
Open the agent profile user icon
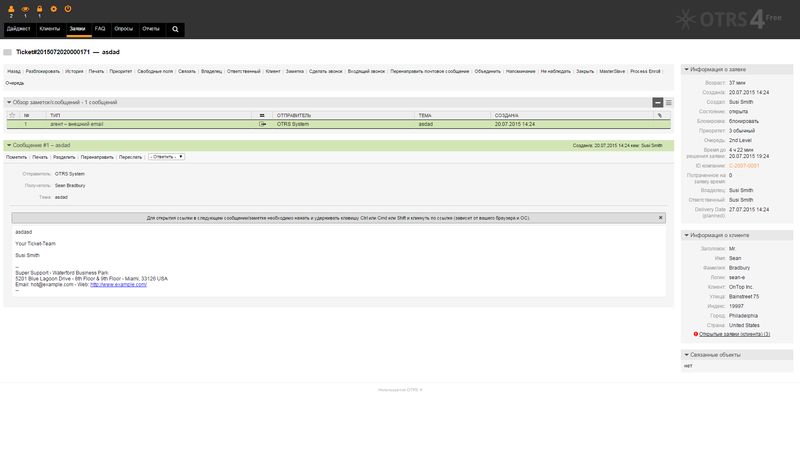pos(11,9)
